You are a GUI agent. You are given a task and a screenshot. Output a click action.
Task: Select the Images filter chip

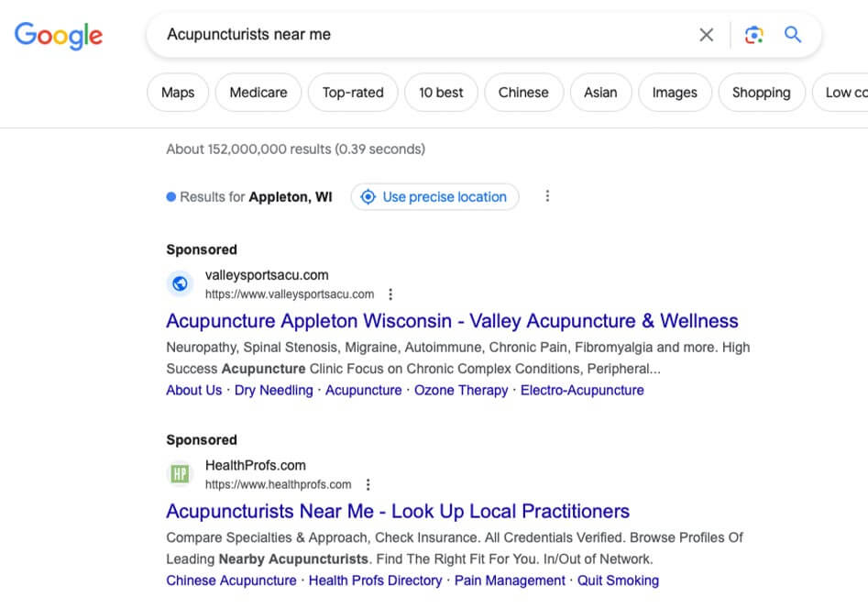tap(674, 93)
